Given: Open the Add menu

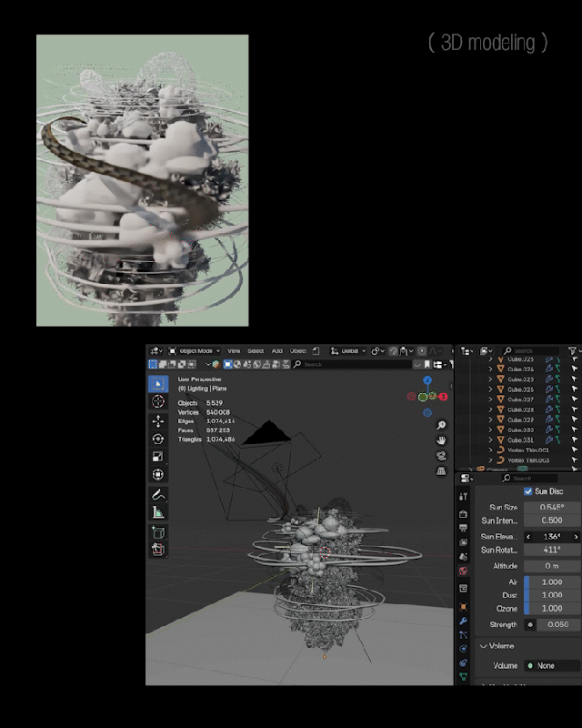Looking at the screenshot, I should 277,350.
